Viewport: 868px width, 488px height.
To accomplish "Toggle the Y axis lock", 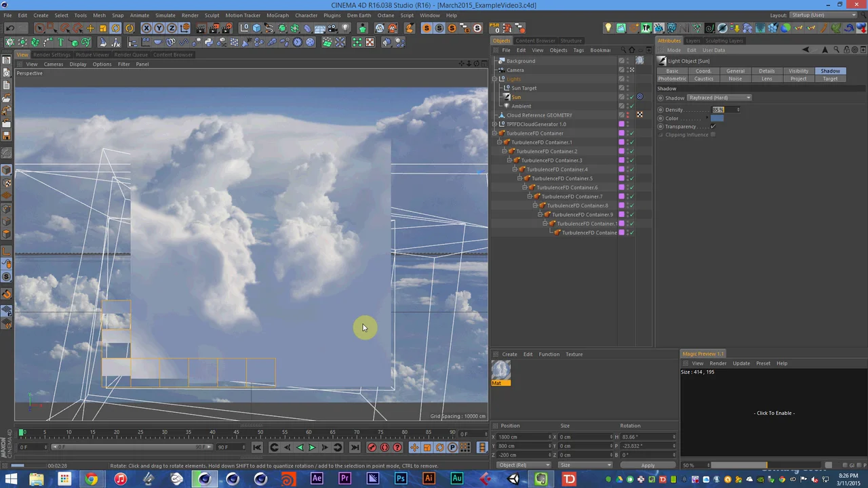I will click(159, 28).
